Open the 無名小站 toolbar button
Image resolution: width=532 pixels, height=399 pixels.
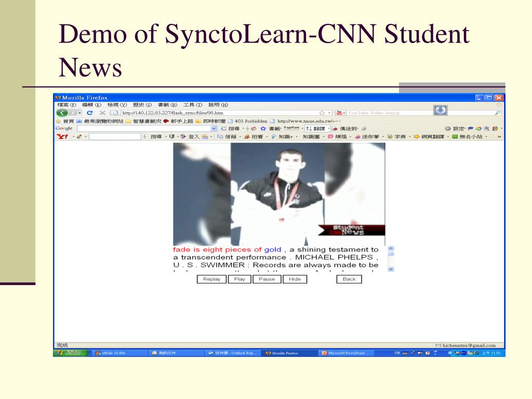tap(468, 137)
